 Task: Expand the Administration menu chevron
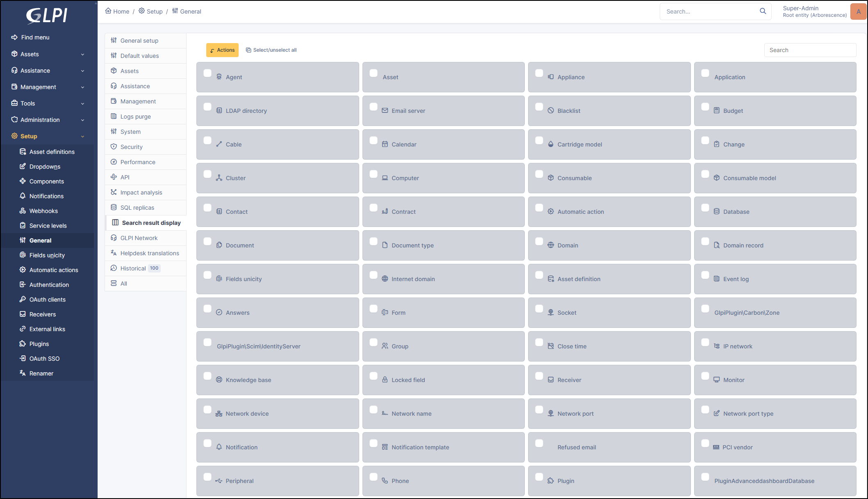pyautogui.click(x=82, y=120)
